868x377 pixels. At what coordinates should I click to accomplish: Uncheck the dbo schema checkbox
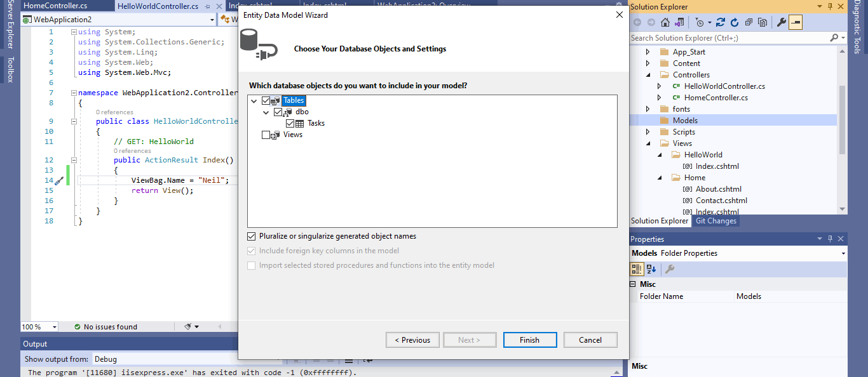(278, 112)
